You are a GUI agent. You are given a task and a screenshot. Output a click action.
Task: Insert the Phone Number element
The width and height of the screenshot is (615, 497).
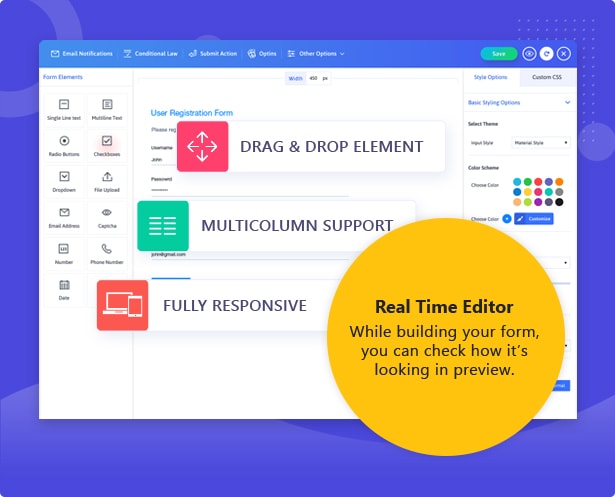point(107,253)
